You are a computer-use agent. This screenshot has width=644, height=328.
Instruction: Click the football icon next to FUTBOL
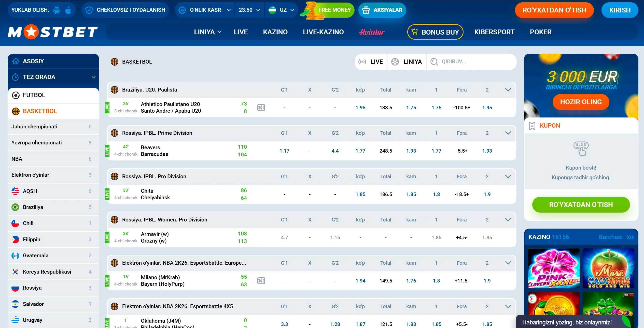[16, 95]
